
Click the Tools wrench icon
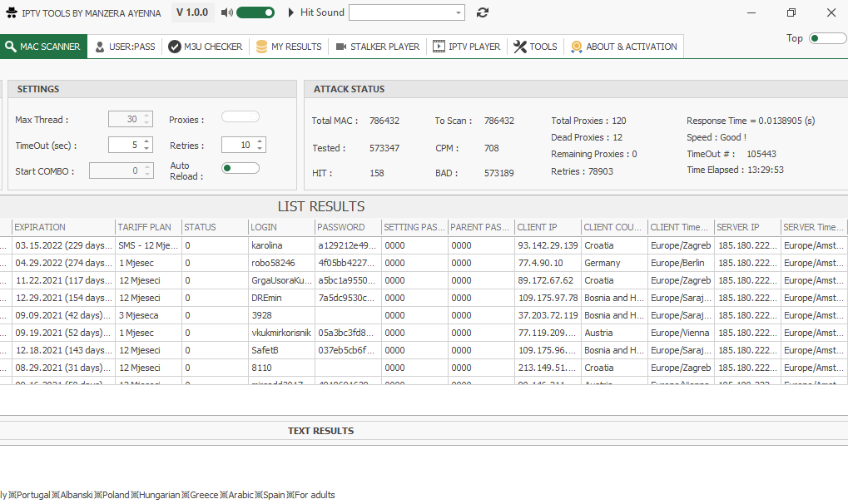coord(520,47)
